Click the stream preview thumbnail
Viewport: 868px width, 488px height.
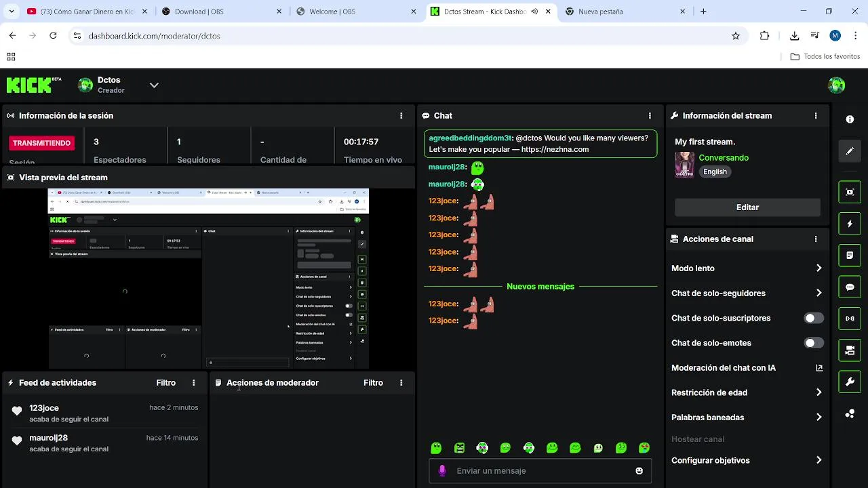pos(208,279)
